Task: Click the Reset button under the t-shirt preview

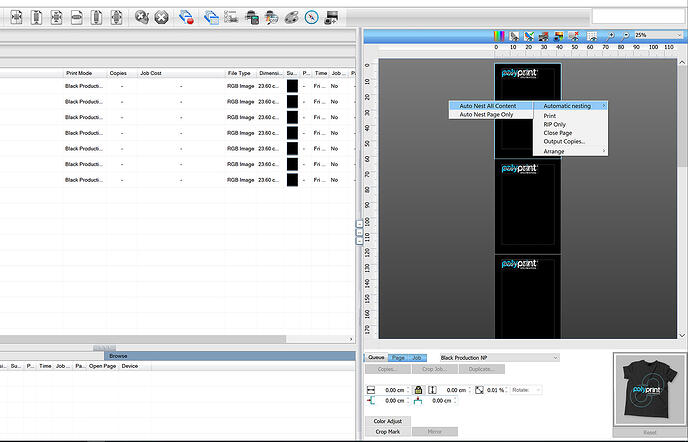Action: (649, 432)
